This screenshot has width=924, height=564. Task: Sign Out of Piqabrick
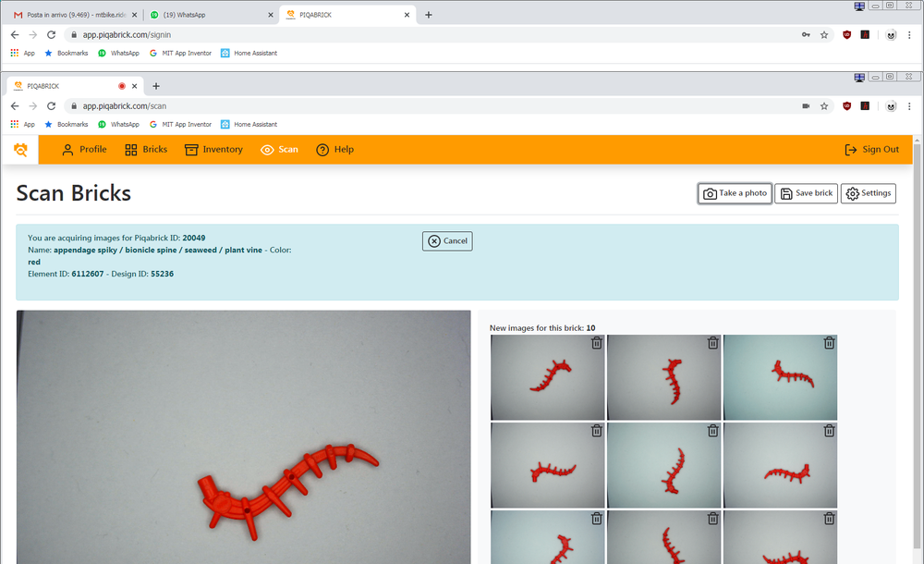click(871, 150)
